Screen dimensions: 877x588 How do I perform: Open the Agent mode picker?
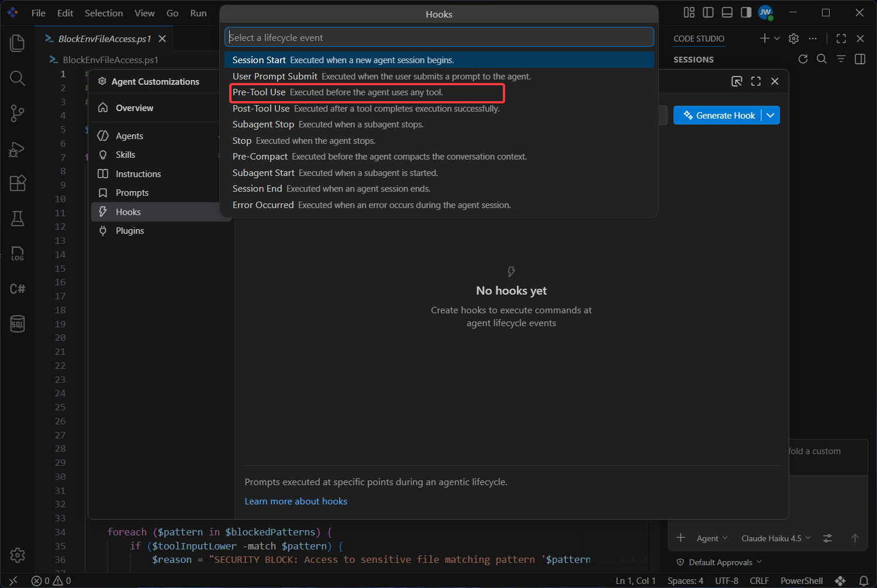pyautogui.click(x=712, y=538)
